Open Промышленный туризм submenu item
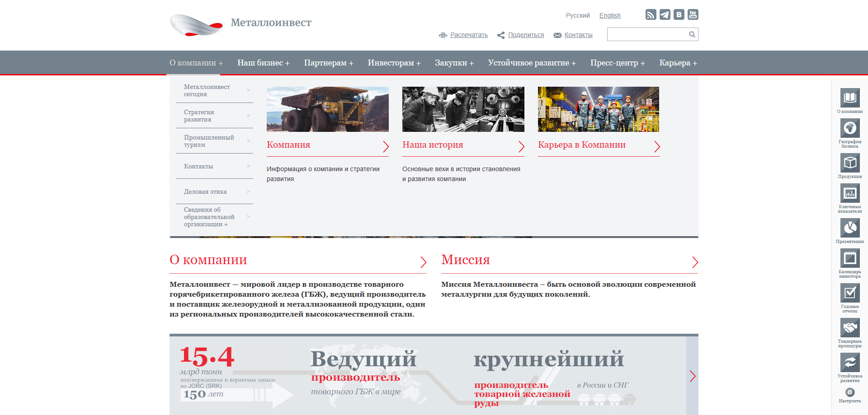868x415 pixels. point(215,141)
